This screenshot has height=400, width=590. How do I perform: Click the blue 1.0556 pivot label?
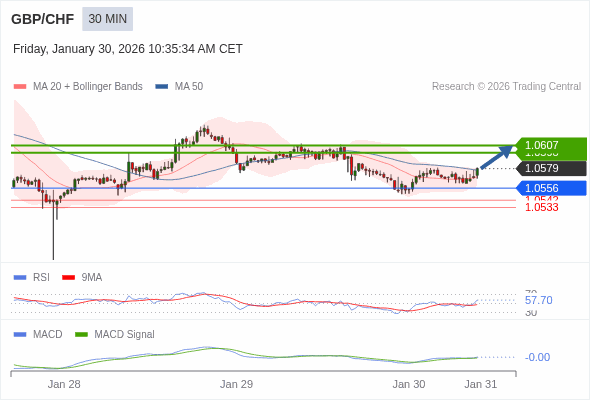pos(551,188)
